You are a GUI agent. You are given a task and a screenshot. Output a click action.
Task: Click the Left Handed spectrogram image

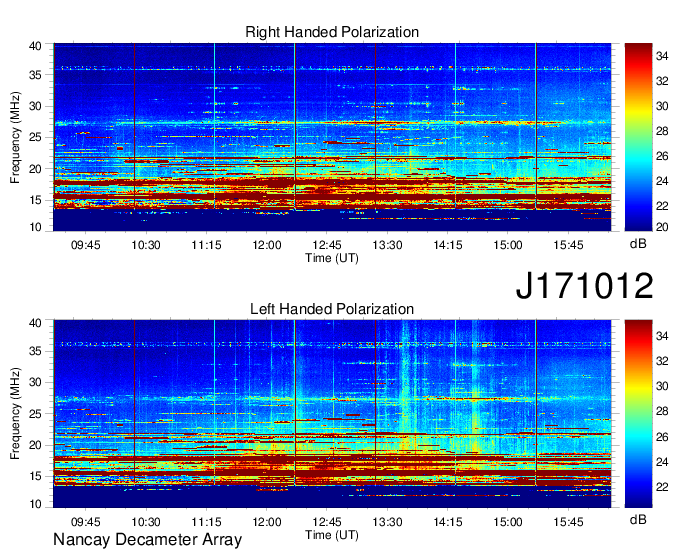click(332, 414)
